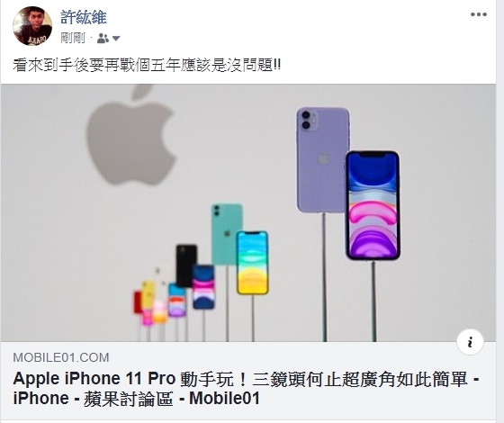
Task: Expand the audience selector dropdown arrow
Action: click(116, 39)
